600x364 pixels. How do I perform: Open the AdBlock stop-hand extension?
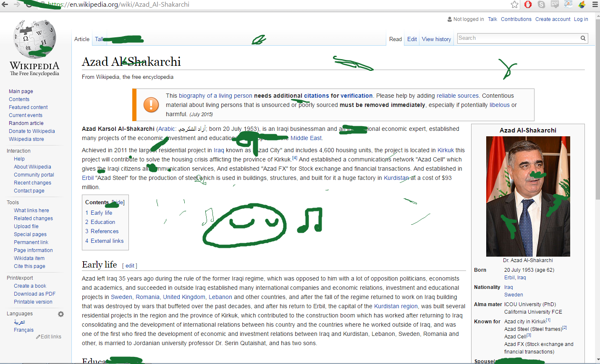tap(528, 5)
